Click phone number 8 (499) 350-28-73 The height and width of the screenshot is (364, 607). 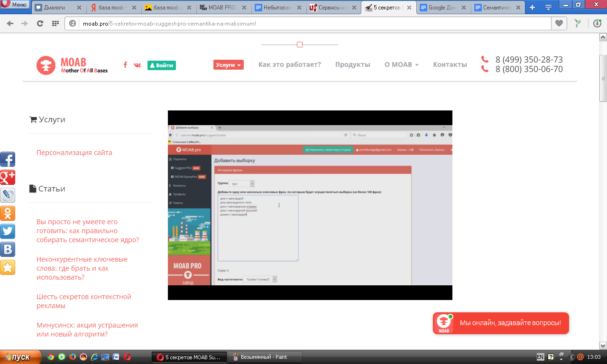[529, 60]
